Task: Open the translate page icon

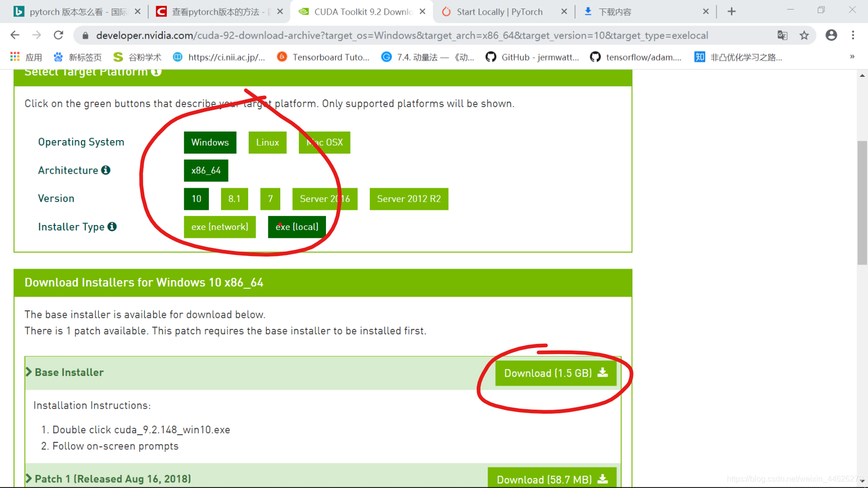Action: tap(782, 35)
